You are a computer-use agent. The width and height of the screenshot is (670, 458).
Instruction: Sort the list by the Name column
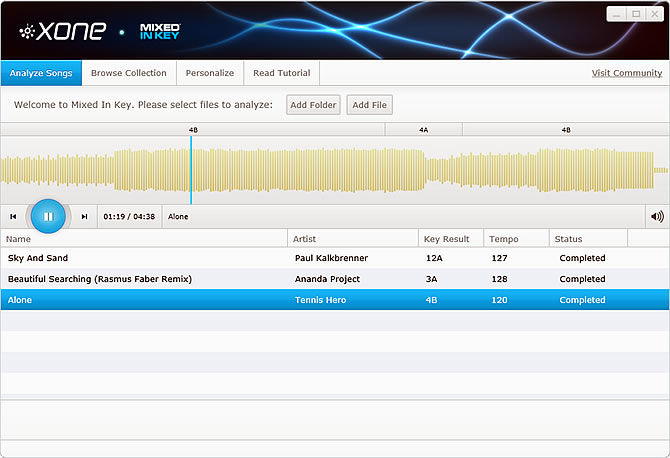point(144,239)
